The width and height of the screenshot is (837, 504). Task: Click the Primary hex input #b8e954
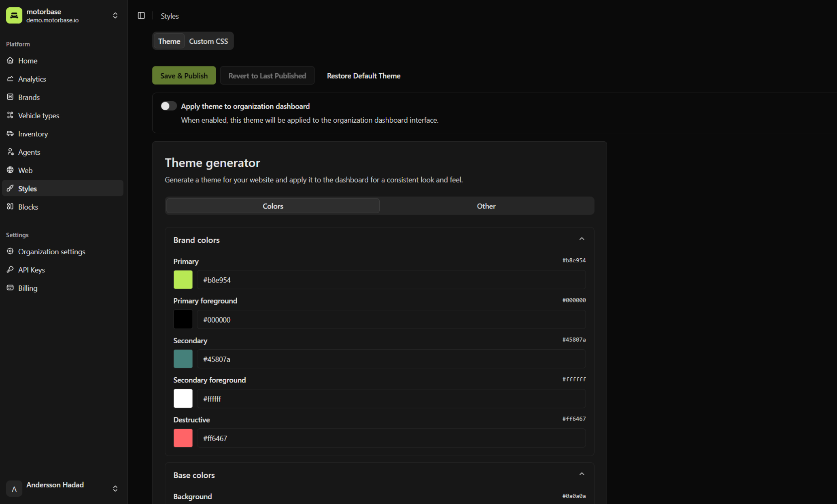(391, 280)
